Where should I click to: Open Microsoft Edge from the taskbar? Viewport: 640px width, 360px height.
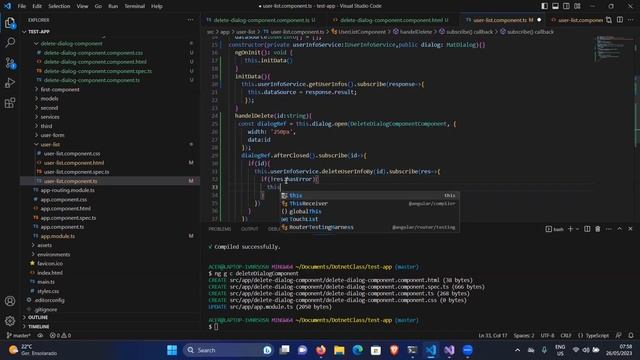click(x=358, y=350)
